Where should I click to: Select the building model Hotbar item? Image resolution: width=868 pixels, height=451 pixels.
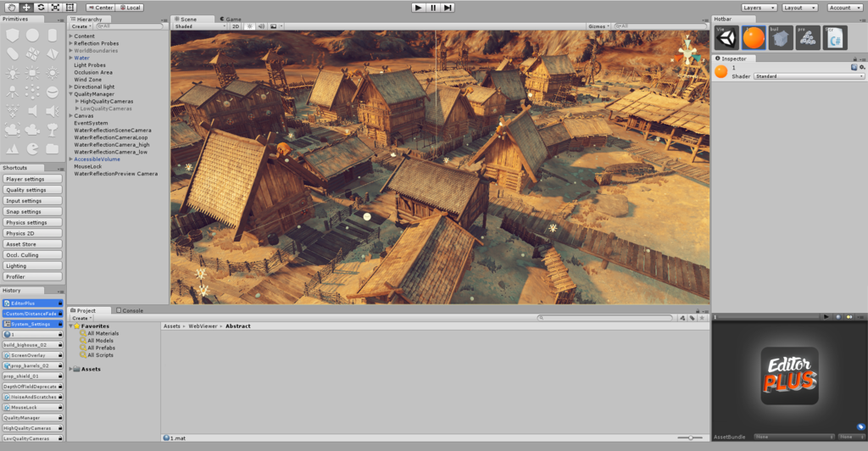pyautogui.click(x=781, y=37)
